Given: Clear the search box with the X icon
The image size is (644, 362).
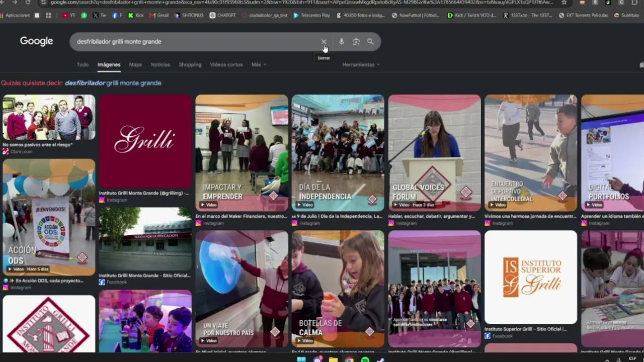Looking at the screenshot, I should tap(324, 42).
